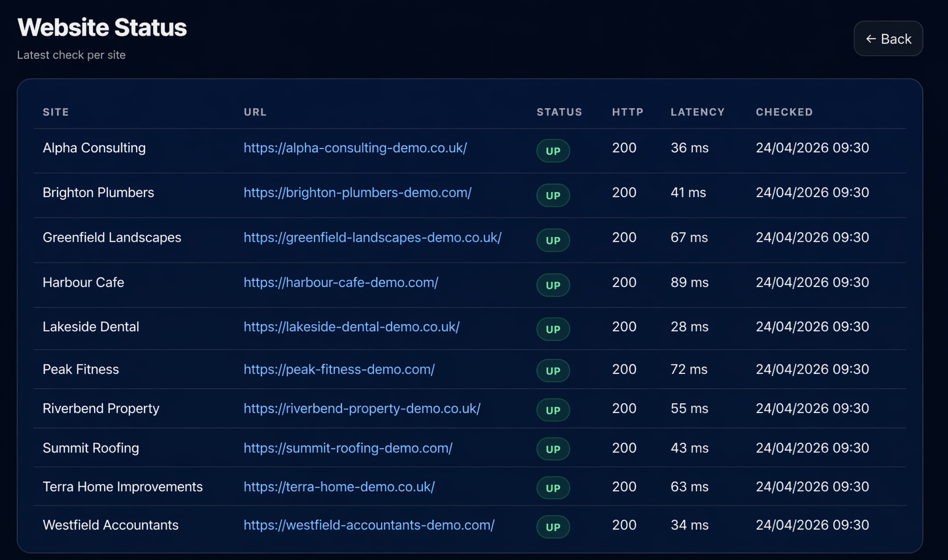
Task: Open the terra-home-demo.co.uk link
Action: click(x=339, y=487)
